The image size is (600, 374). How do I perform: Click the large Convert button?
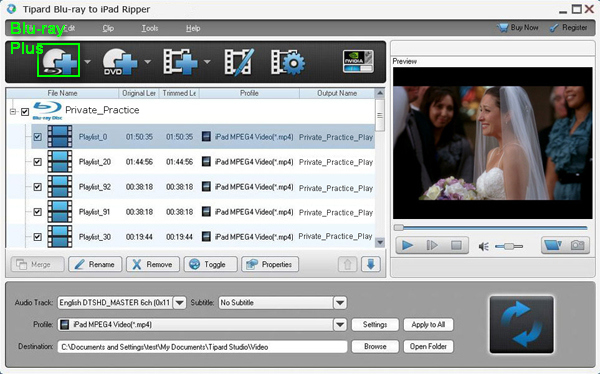(x=522, y=324)
